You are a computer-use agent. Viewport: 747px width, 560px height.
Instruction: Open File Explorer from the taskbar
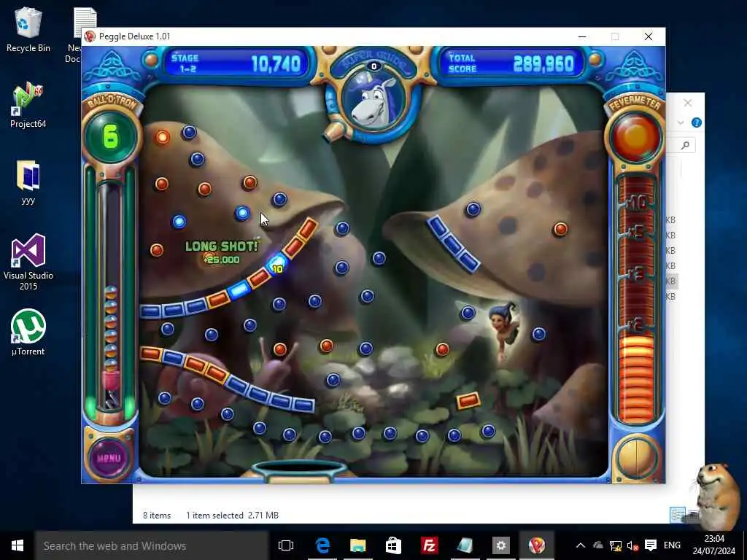coord(357,545)
